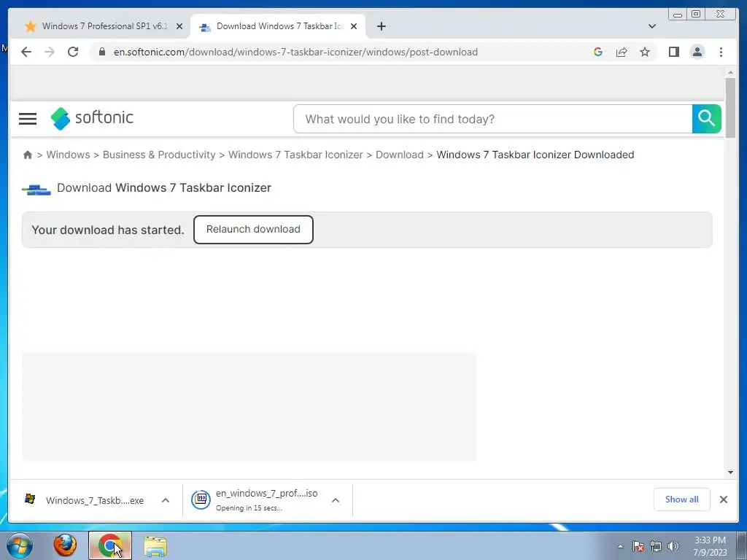Open the Windows 7 Taskbar Iconizer breadcrumb
This screenshot has width=747, height=560.
295,155
